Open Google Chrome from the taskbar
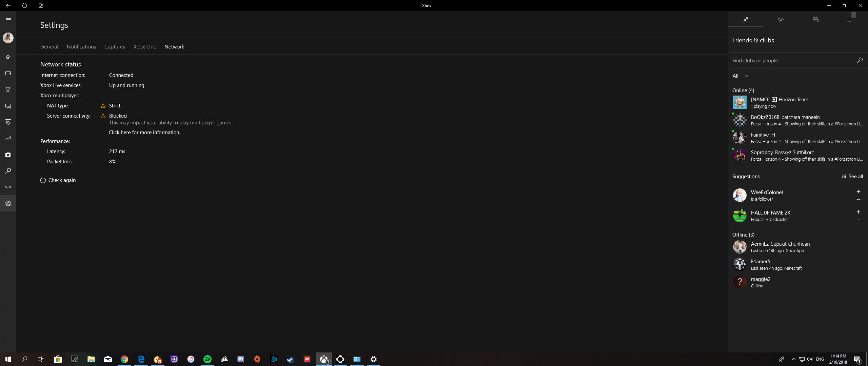Screen dimensions: 868x366 124,359
